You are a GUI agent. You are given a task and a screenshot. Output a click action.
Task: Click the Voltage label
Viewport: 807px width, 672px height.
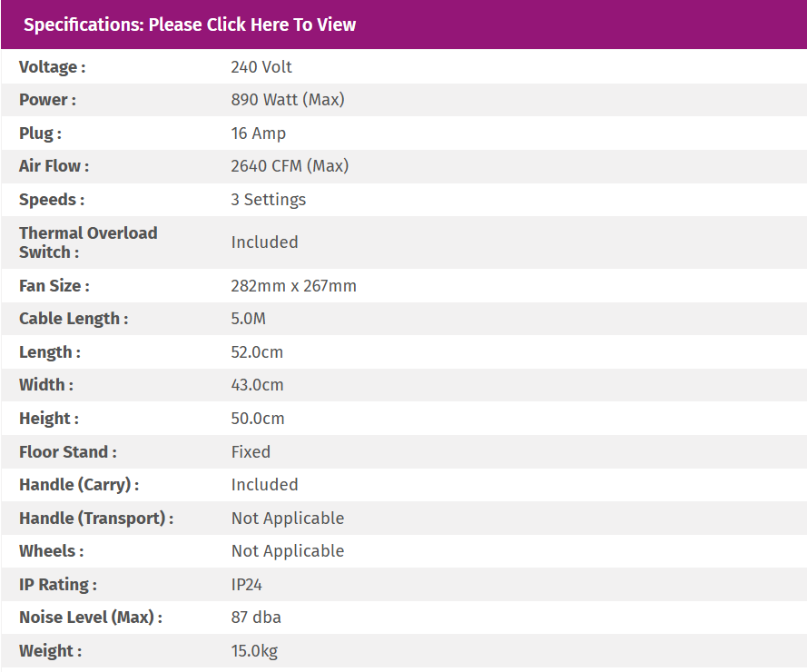(x=52, y=67)
